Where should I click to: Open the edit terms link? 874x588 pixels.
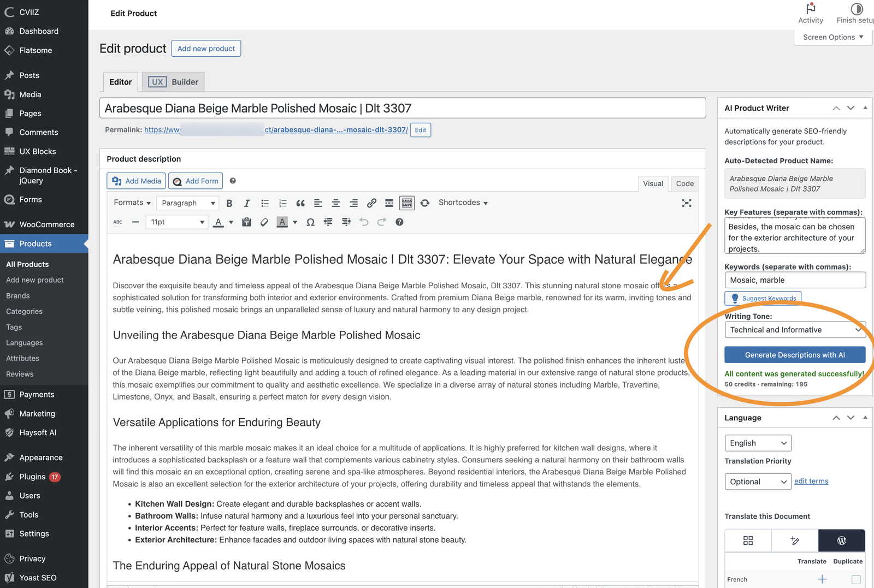click(811, 481)
